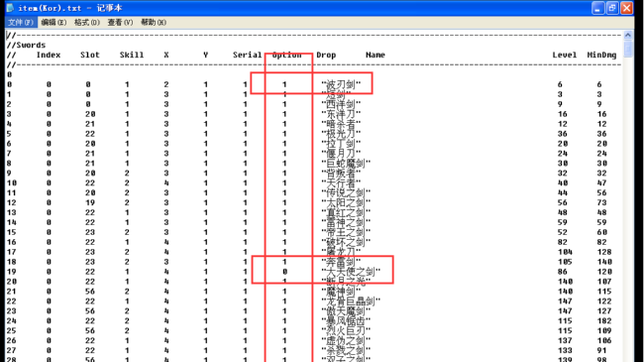Click the item name "太阳之剑"
Screen dimensions: 644x362
coord(346,203)
